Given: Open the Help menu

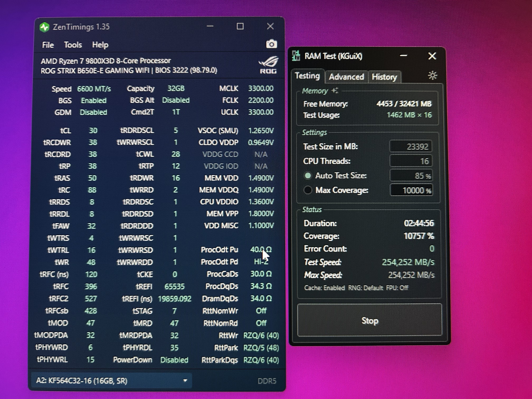Looking at the screenshot, I should pos(100,45).
